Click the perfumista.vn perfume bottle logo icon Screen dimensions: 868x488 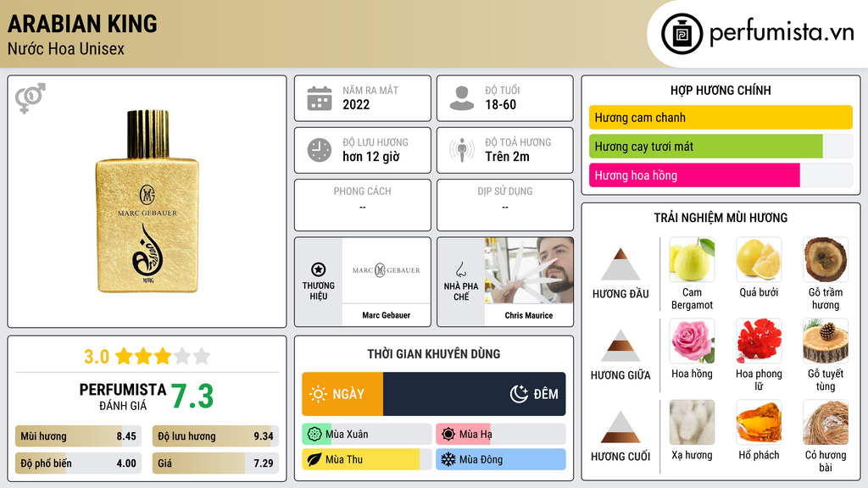682,34
